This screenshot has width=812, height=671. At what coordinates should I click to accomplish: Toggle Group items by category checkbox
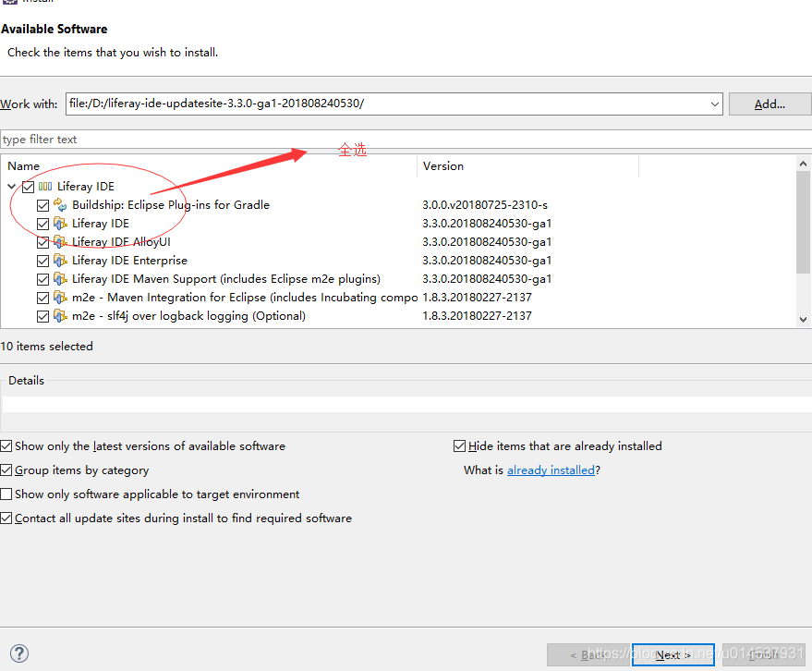click(6, 470)
